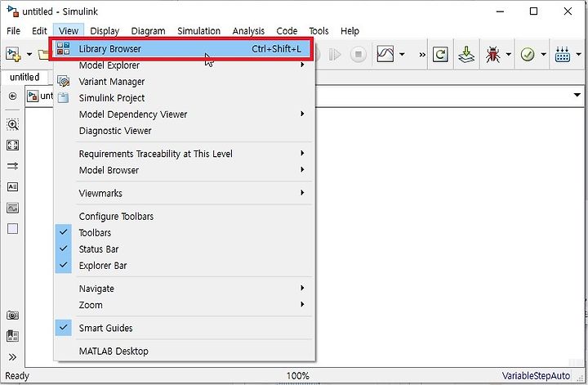The image size is (588, 385).
Task: Expand palette with double chevron
Action: coord(12,357)
